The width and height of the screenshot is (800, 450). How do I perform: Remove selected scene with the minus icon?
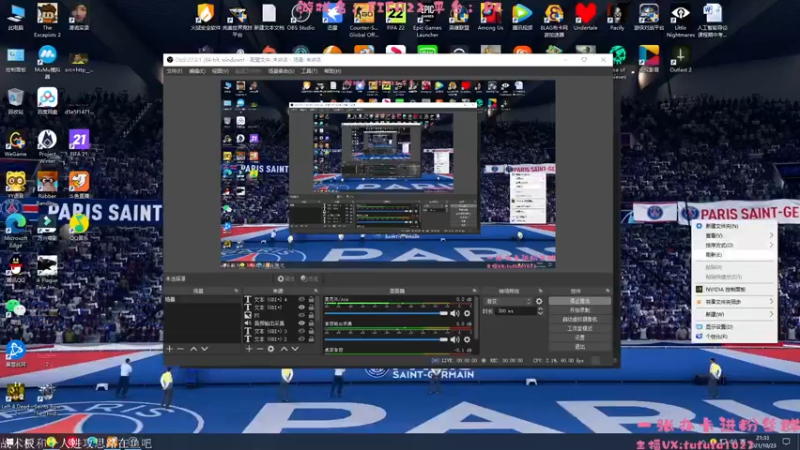[181, 349]
